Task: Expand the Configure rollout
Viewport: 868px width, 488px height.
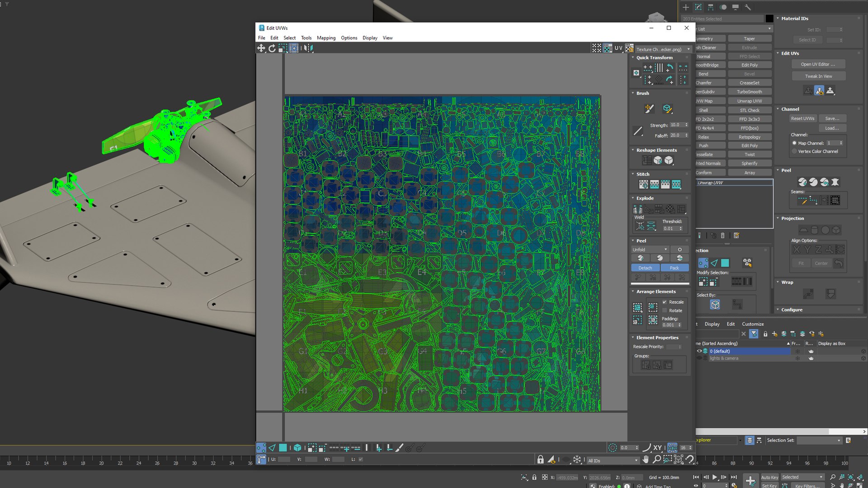Action: point(778,310)
